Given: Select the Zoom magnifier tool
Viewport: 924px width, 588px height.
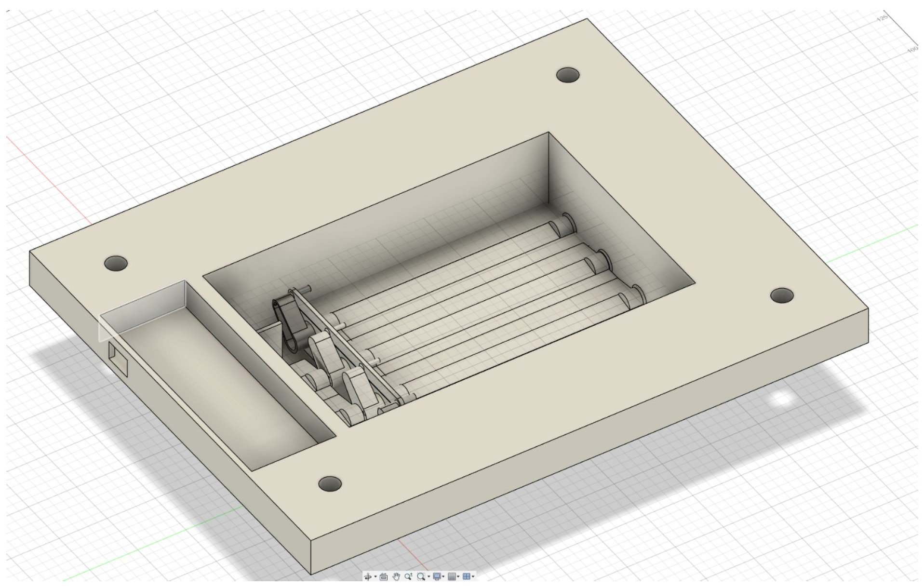Looking at the screenshot, I should click(x=408, y=576).
